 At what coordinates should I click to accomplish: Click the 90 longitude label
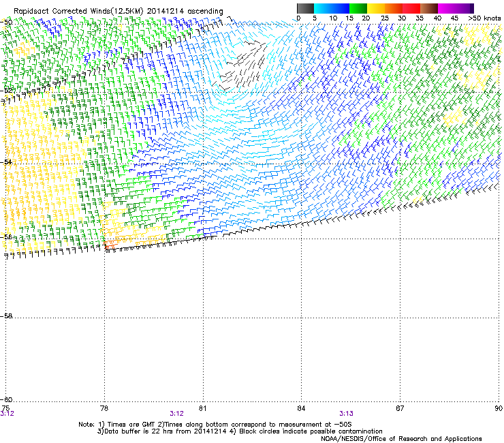tap(499, 408)
